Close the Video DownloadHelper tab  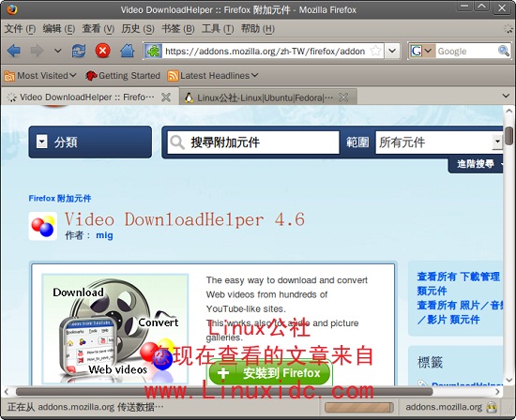point(166,97)
